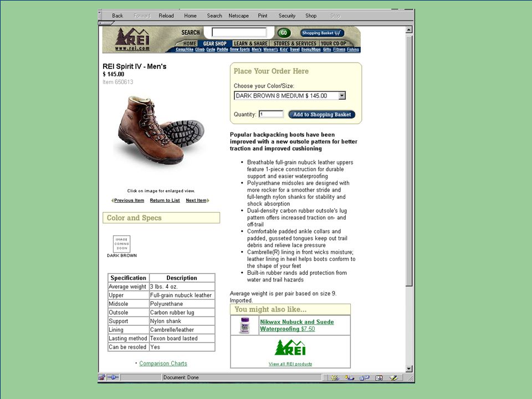Click Add to Shopping Basket
The height and width of the screenshot is (399, 532).
pos(321,114)
